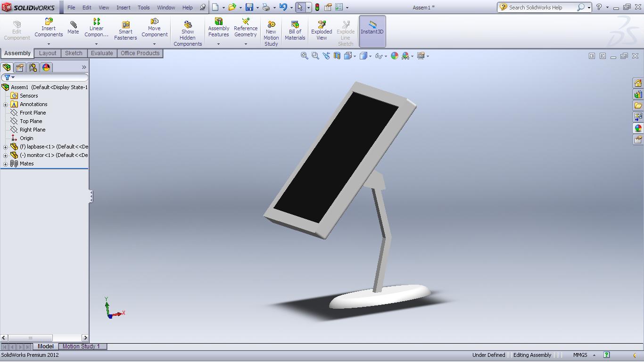Open Appearances color ball in the task pane
Viewport: 644px width, 362px height.
click(638, 128)
